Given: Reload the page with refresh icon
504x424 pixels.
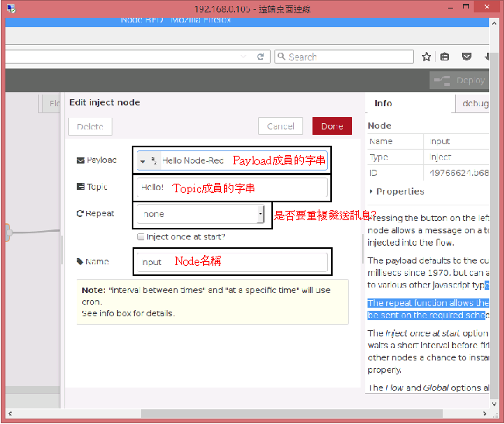Looking at the screenshot, I should click(x=261, y=57).
